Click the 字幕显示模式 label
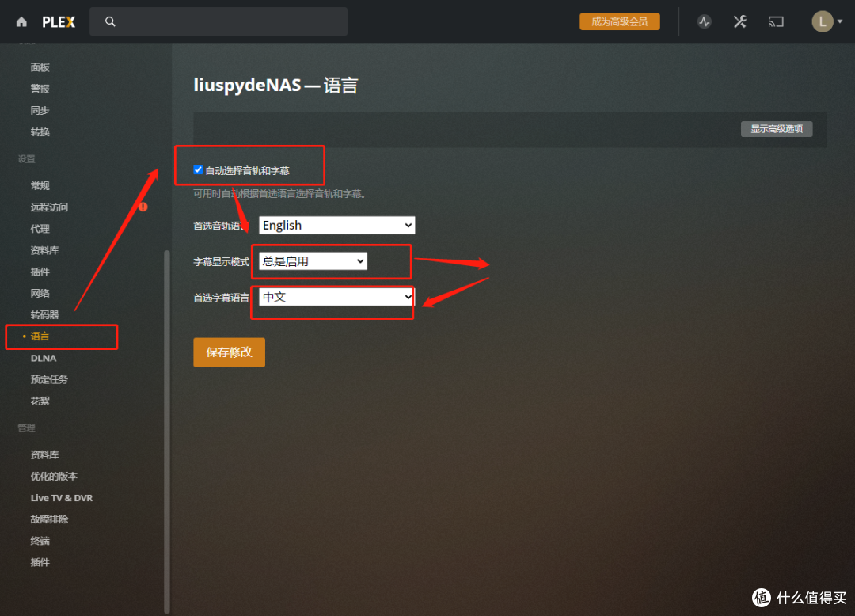 pyautogui.click(x=222, y=261)
